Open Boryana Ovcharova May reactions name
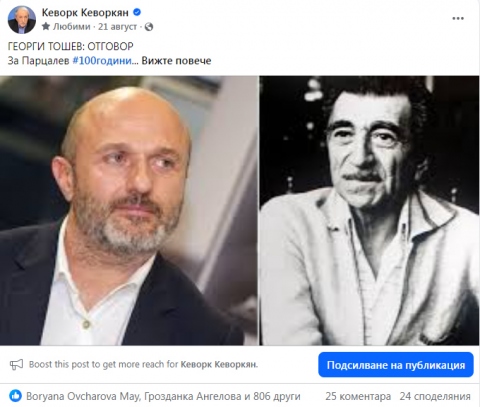The width and height of the screenshot is (480, 407). (x=84, y=396)
